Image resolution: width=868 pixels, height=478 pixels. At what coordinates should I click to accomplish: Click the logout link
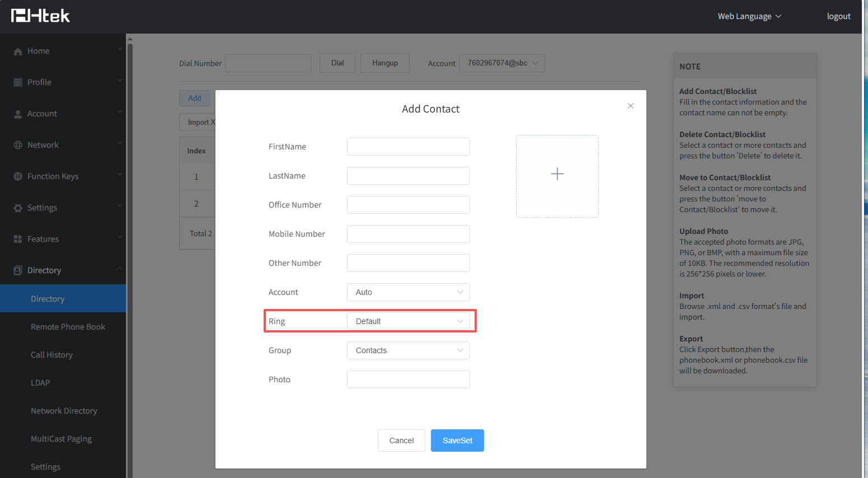pyautogui.click(x=838, y=16)
